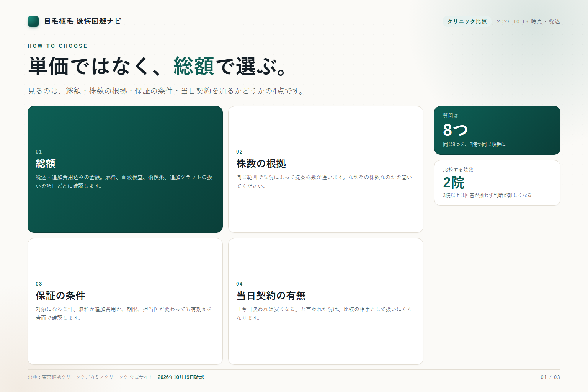588x392 pixels.
Task: Open the 01 総額 card
Action: tap(125, 169)
